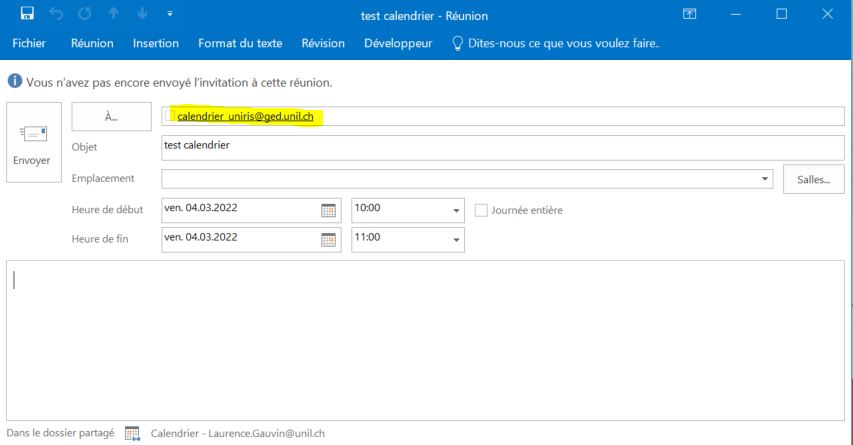Expand the Quick Access Toolbar customize arrow
The width and height of the screenshot is (853, 445).
click(x=169, y=14)
